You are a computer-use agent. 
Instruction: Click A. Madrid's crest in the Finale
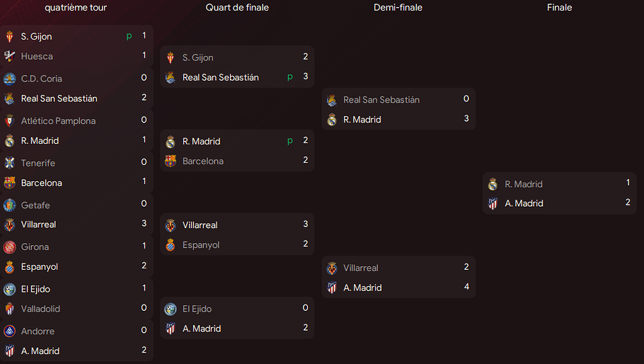click(x=493, y=203)
